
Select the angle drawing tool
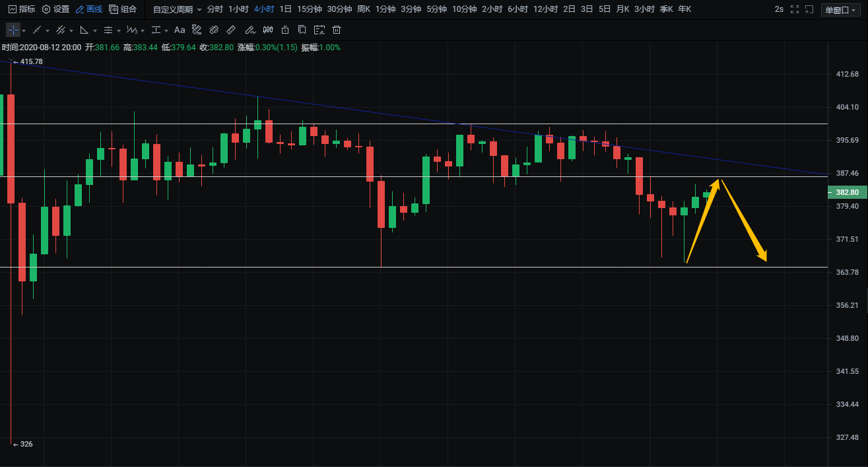pos(84,30)
